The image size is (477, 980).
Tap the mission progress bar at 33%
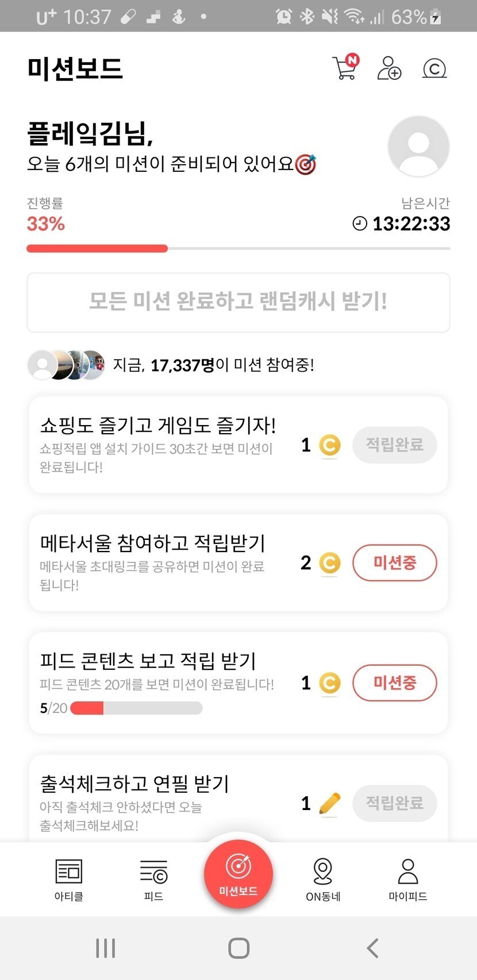[x=238, y=249]
